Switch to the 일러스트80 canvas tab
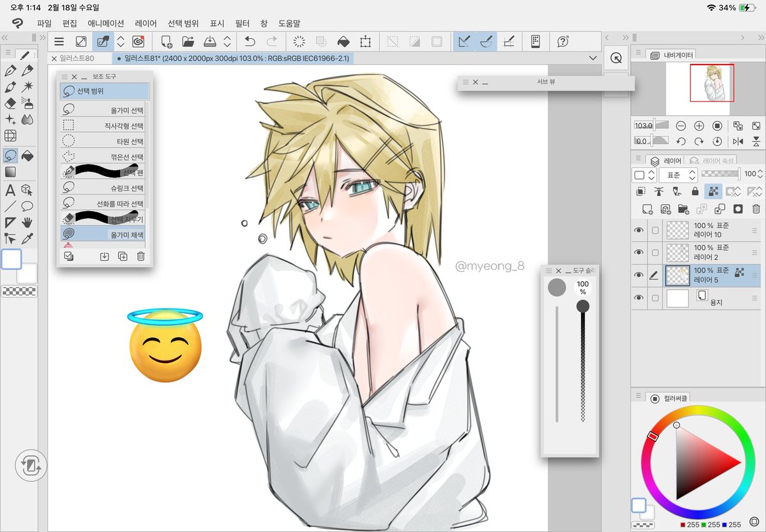This screenshot has height=532, width=766. [x=81, y=58]
